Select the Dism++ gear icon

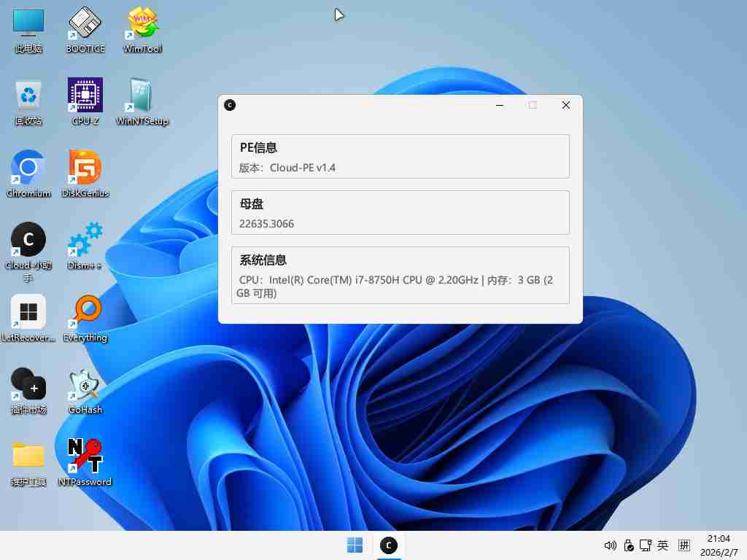[85, 240]
